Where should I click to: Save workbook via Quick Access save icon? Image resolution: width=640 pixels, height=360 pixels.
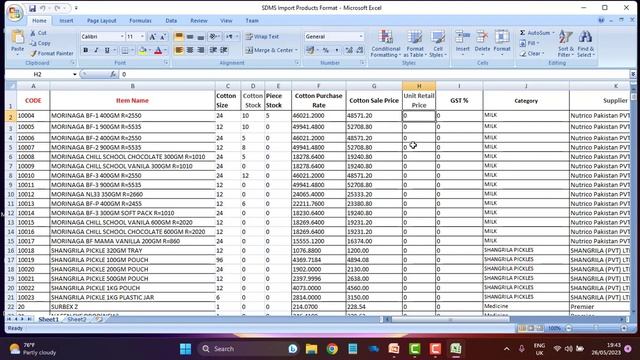(x=32, y=8)
